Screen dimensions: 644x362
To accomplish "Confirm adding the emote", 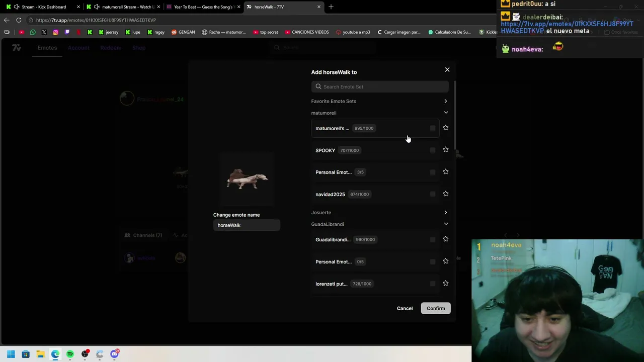I will [436, 308].
